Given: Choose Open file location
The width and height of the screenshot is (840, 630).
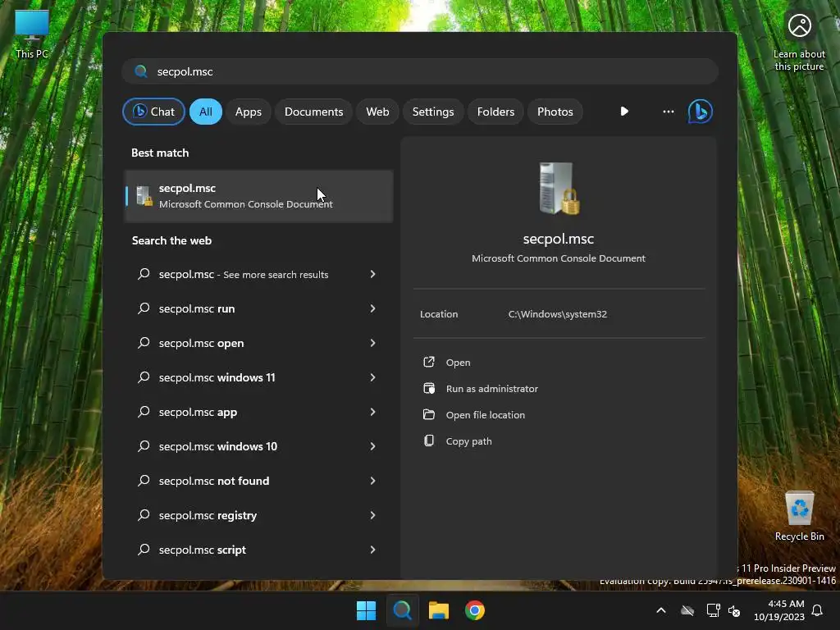Looking at the screenshot, I should point(486,415).
